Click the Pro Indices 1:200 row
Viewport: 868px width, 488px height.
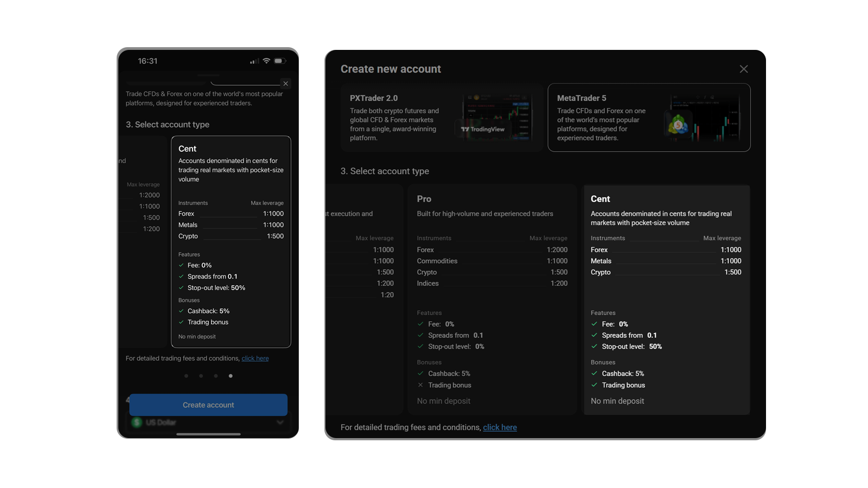(x=492, y=284)
